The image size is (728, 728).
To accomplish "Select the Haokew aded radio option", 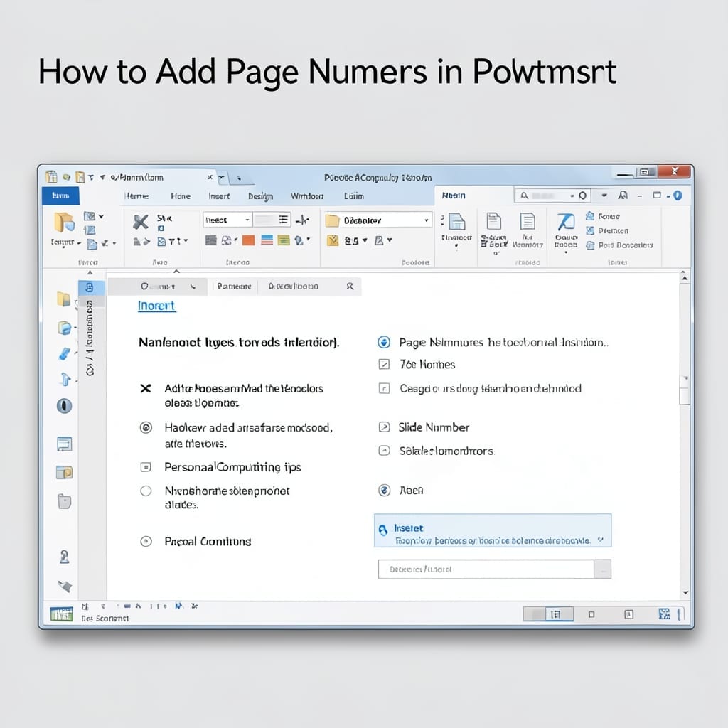I will click(x=146, y=427).
